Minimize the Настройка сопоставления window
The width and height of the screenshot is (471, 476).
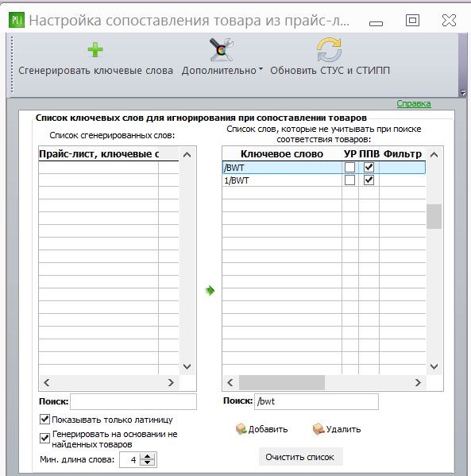pos(376,23)
